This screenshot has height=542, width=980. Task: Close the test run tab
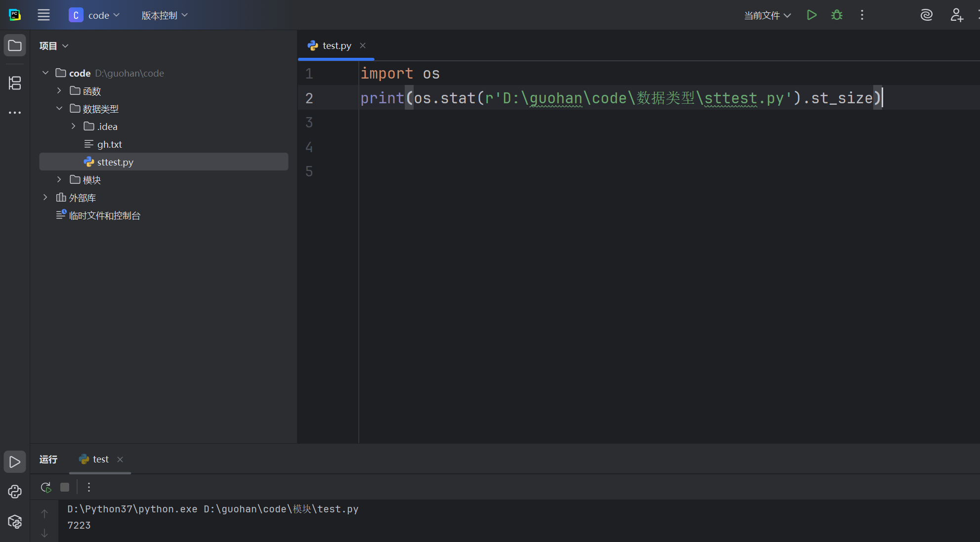(120, 459)
